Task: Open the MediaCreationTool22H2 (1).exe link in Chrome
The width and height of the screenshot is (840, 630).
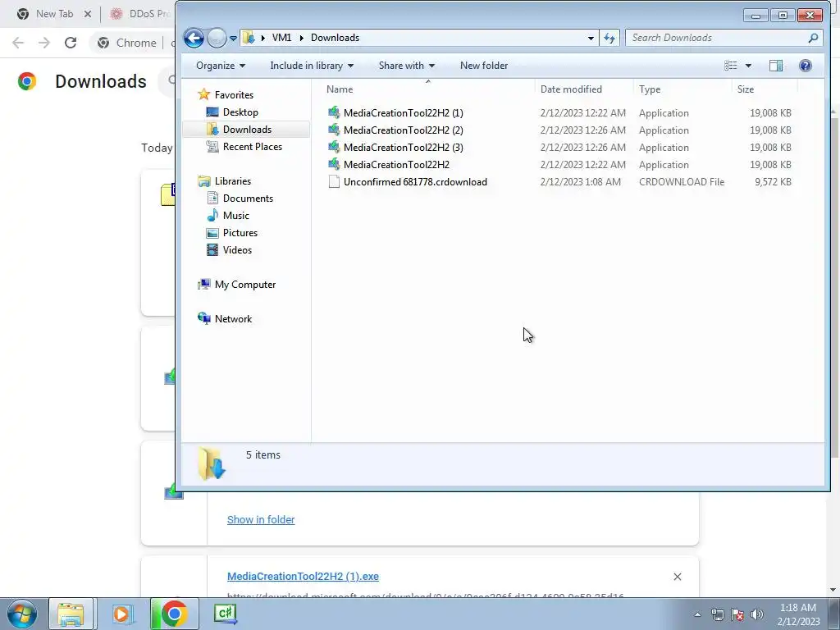Action: (x=303, y=577)
